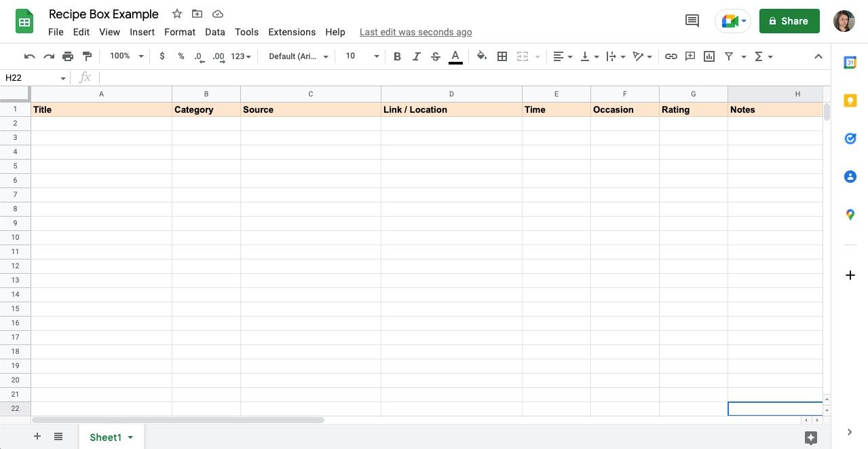This screenshot has height=449, width=868.
Task: Open the Data menu
Action: pyautogui.click(x=215, y=32)
